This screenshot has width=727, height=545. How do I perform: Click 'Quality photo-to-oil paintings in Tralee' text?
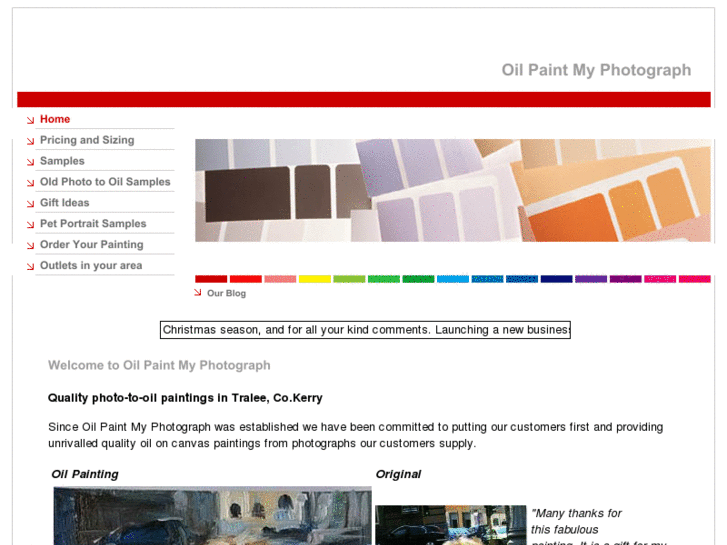[x=185, y=398]
